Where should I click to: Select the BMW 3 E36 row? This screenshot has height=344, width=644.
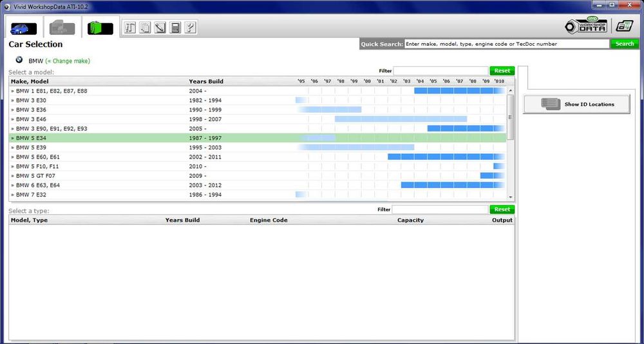(x=258, y=110)
